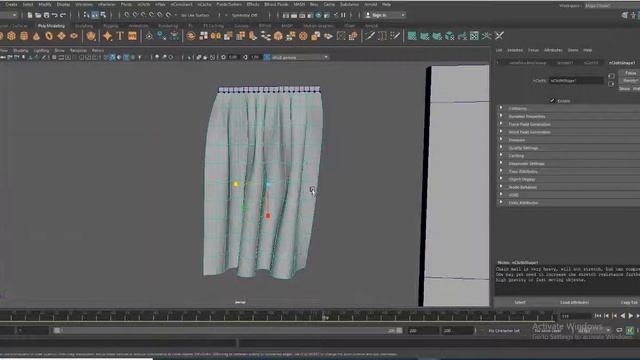This screenshot has width=640, height=360.
Task: Click the current frame number field
Action: click(x=576, y=316)
